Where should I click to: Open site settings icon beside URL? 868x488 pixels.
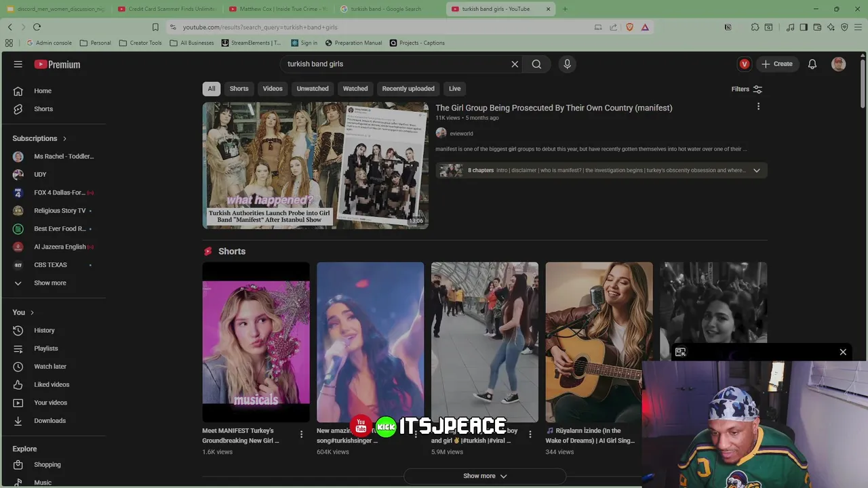pyautogui.click(x=173, y=27)
